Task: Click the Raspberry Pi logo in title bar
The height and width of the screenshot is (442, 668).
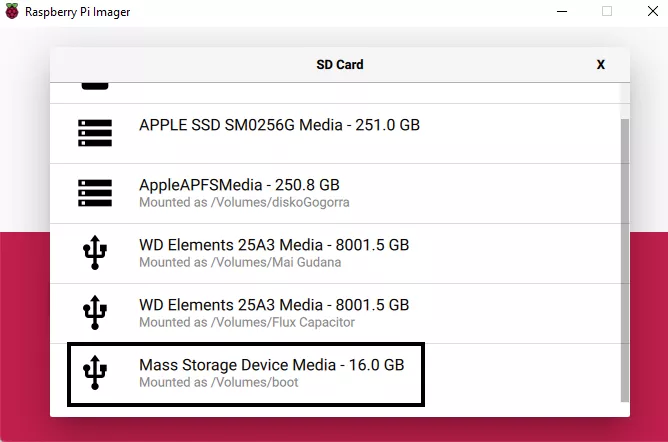Action: tap(12, 11)
